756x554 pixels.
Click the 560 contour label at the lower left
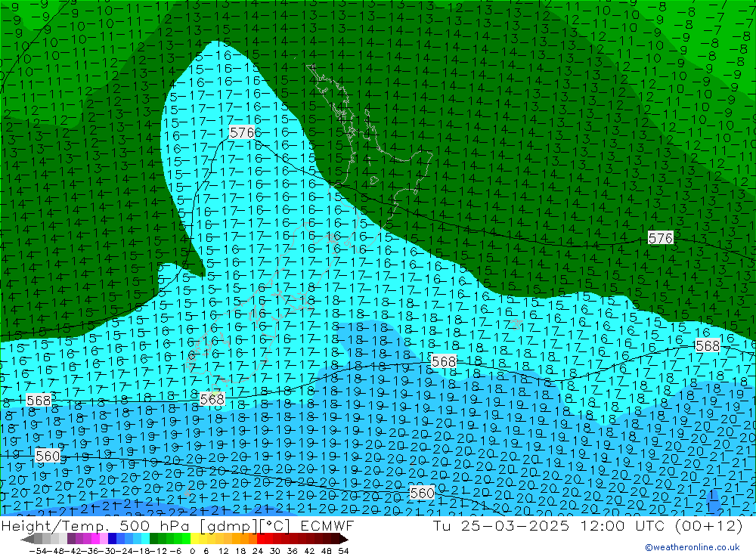pos(48,456)
